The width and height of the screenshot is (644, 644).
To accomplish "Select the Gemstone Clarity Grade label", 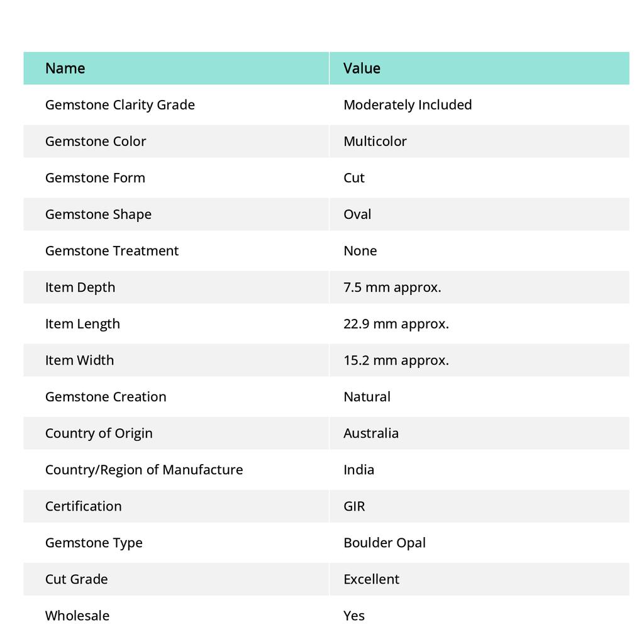I will (120, 105).
